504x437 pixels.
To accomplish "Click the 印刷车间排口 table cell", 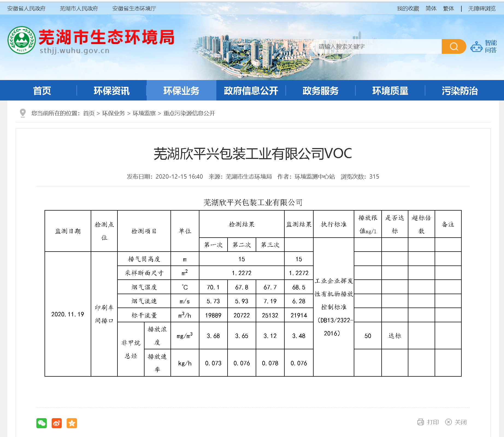I will click(104, 314).
